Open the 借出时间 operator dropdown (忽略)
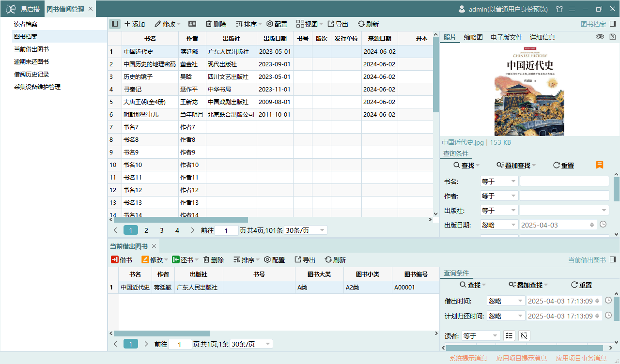The height and width of the screenshot is (364, 620). pyautogui.click(x=506, y=301)
